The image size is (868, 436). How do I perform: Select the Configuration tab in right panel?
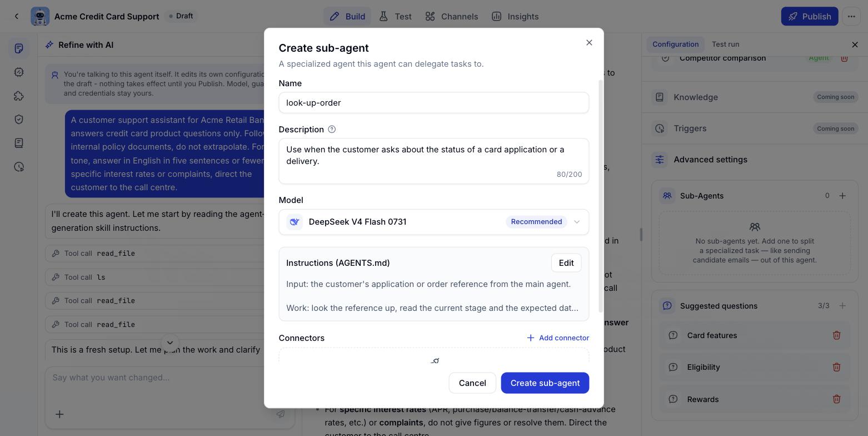[x=675, y=44]
